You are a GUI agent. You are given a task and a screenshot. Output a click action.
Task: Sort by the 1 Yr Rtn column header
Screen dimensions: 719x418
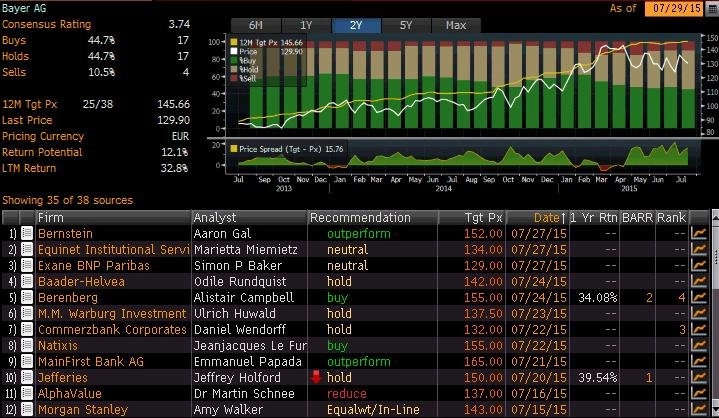pyautogui.click(x=594, y=217)
